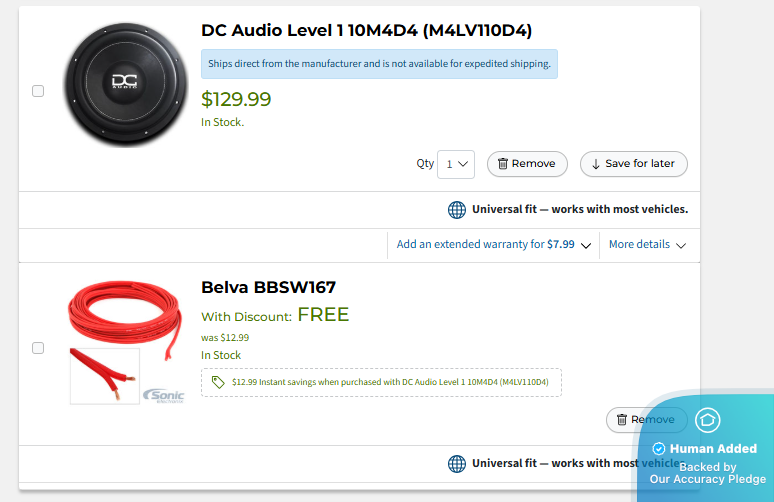The height and width of the screenshot is (502, 774).
Task: Expand More details for the subwoofer
Action: pyautogui.click(x=647, y=244)
